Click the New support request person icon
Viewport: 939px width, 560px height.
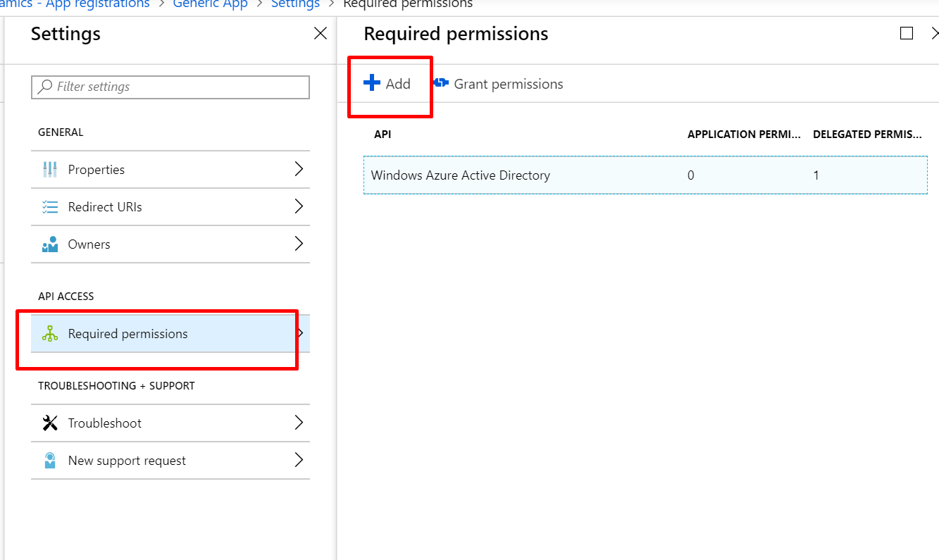[50, 461]
